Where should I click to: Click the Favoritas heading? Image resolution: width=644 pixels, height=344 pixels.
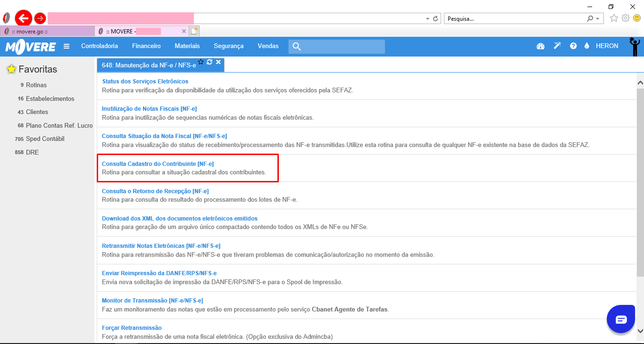(38, 69)
